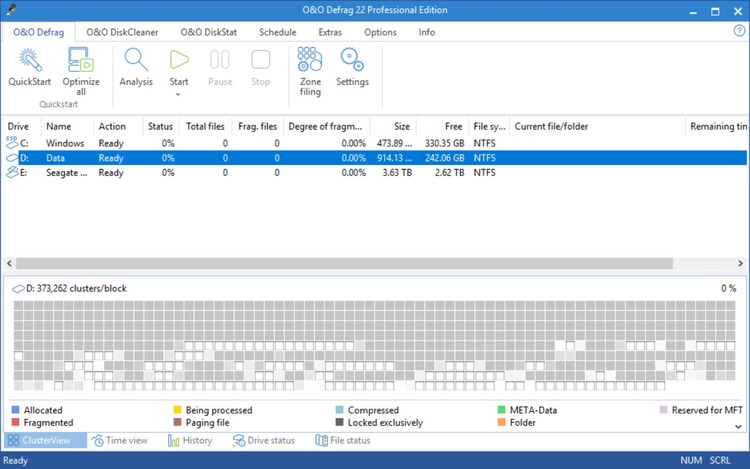The image size is (750, 469).
Task: Click the app logo in title bar
Action: tap(11, 9)
